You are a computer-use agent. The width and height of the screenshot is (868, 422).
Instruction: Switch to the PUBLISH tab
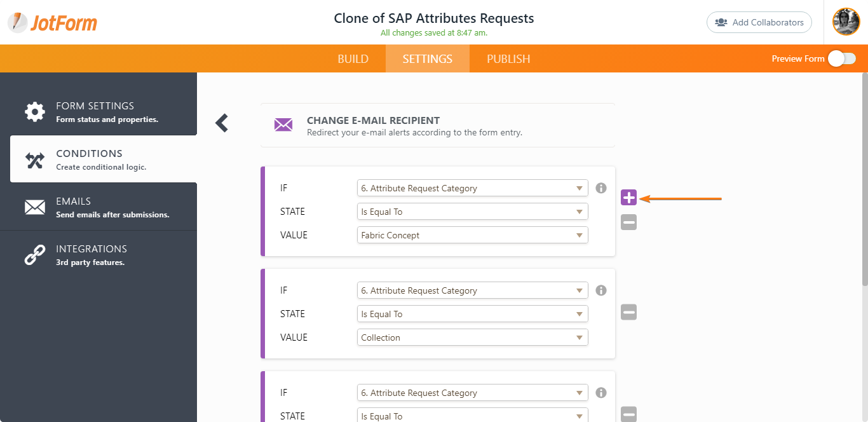click(508, 58)
